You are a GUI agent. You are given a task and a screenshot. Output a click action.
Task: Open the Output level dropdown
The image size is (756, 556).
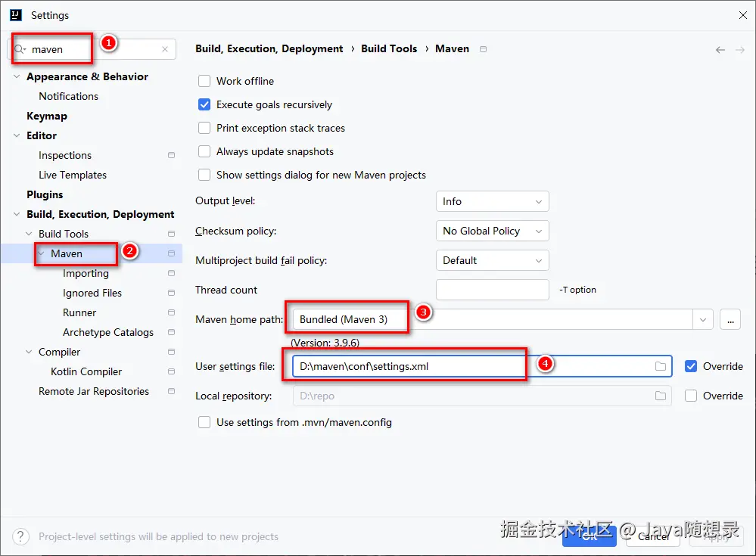[x=492, y=201]
